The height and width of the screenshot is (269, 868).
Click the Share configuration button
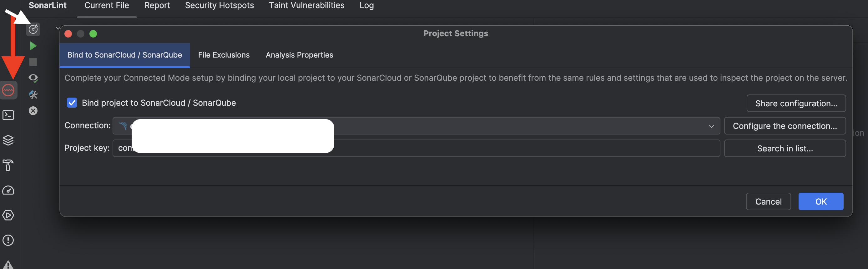click(796, 104)
